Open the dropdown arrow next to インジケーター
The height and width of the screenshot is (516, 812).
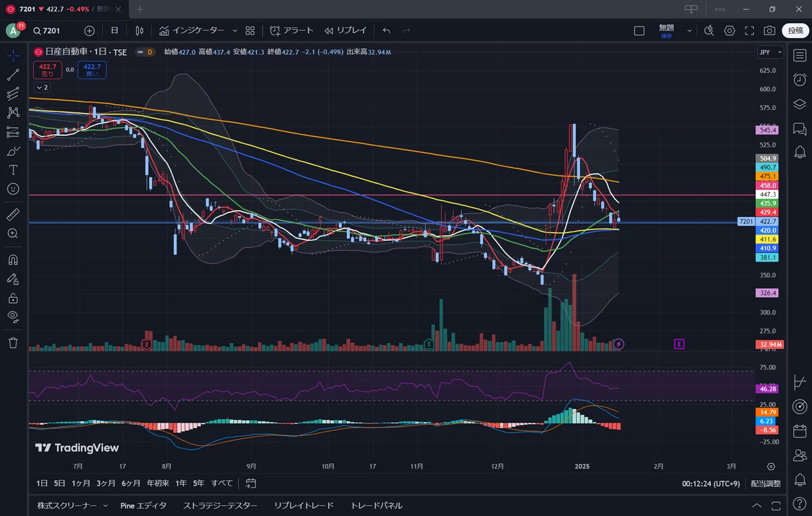click(235, 30)
